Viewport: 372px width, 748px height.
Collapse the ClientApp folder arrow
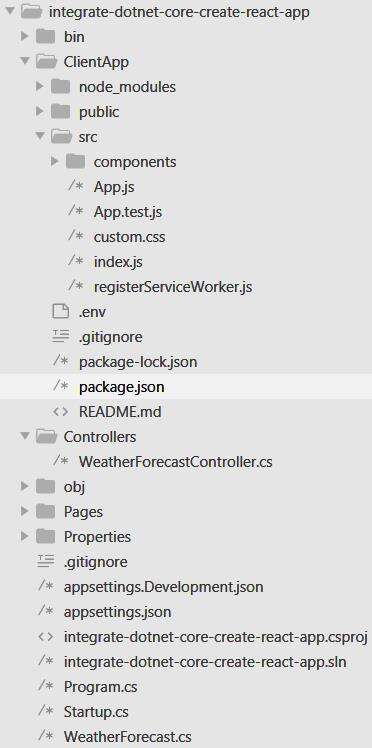click(25, 61)
